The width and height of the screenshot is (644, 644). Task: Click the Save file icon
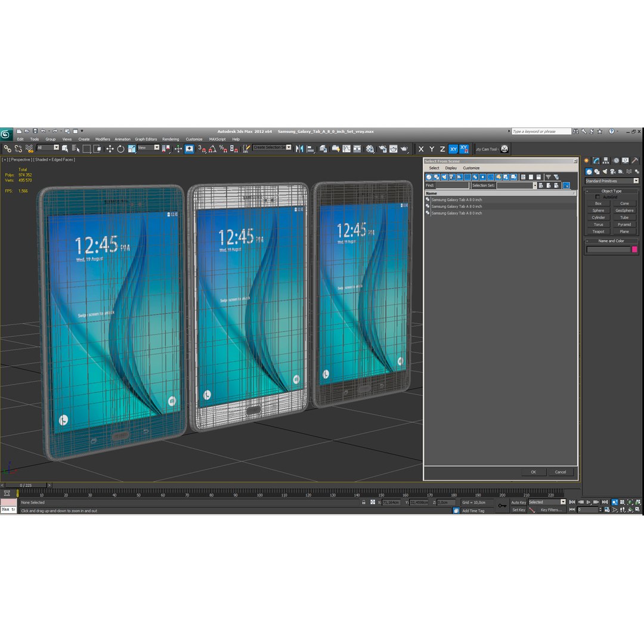pos(35,131)
